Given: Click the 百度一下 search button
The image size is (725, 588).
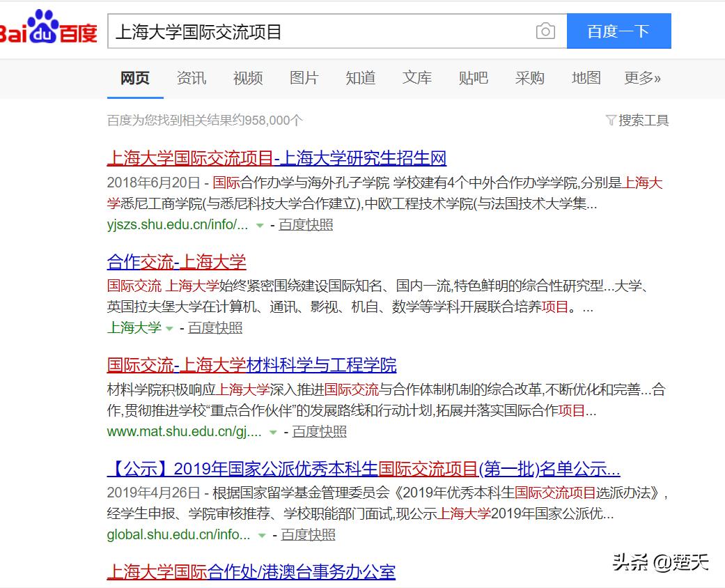Looking at the screenshot, I should (x=619, y=31).
